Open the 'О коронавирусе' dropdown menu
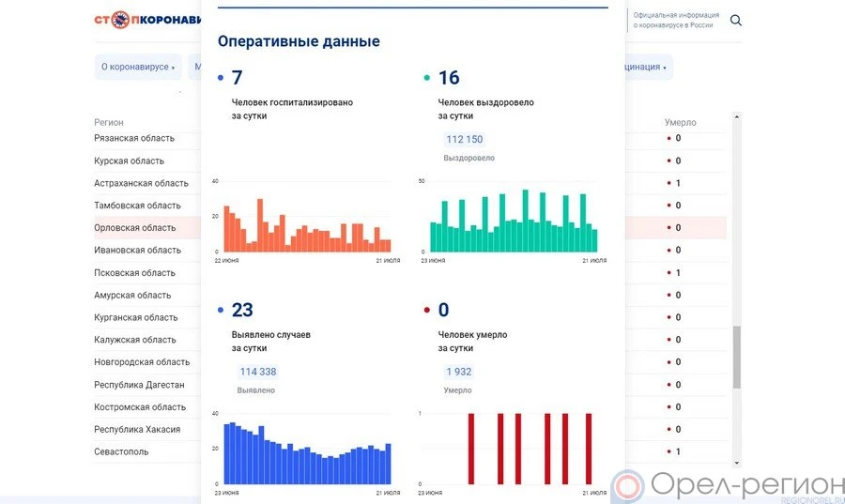 [x=138, y=68]
